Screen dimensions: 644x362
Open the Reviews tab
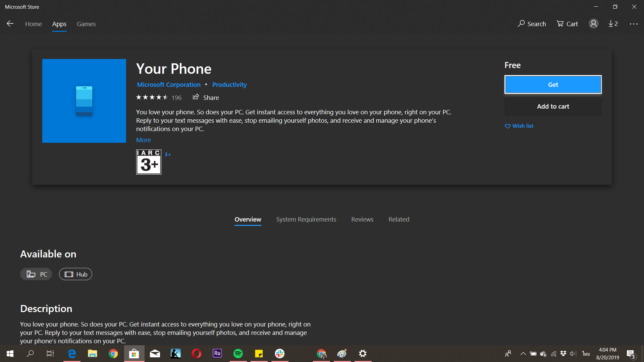(x=362, y=220)
